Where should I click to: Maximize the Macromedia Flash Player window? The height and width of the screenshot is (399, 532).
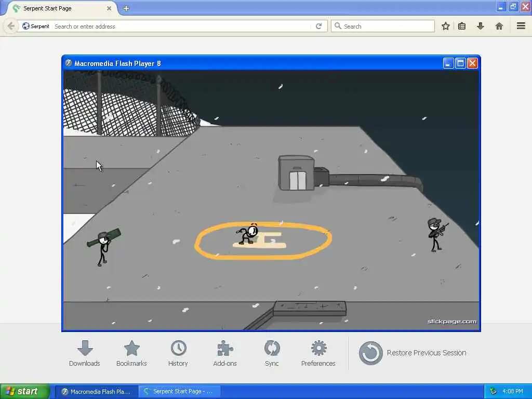click(x=460, y=63)
